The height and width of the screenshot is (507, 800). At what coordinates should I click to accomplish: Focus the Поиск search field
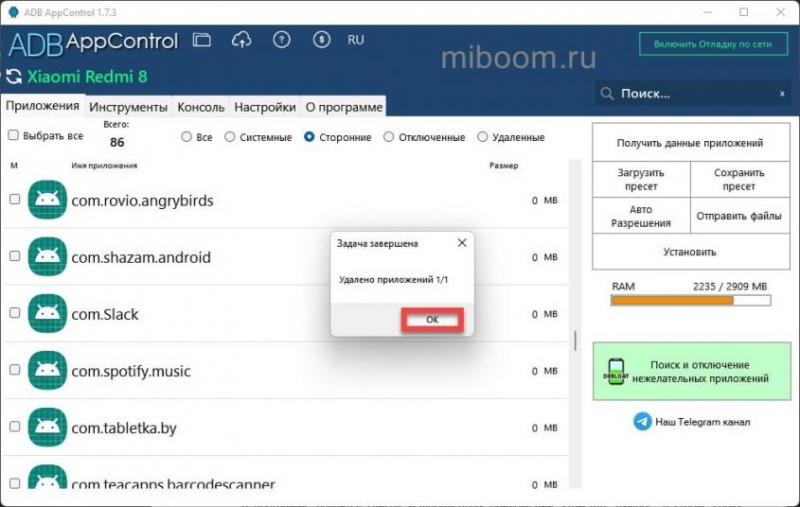[x=692, y=93]
